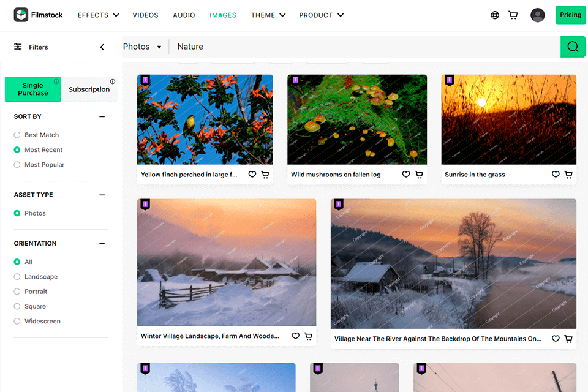588x392 pixels.
Task: Open the river village thumbnail image
Action: coord(453,264)
